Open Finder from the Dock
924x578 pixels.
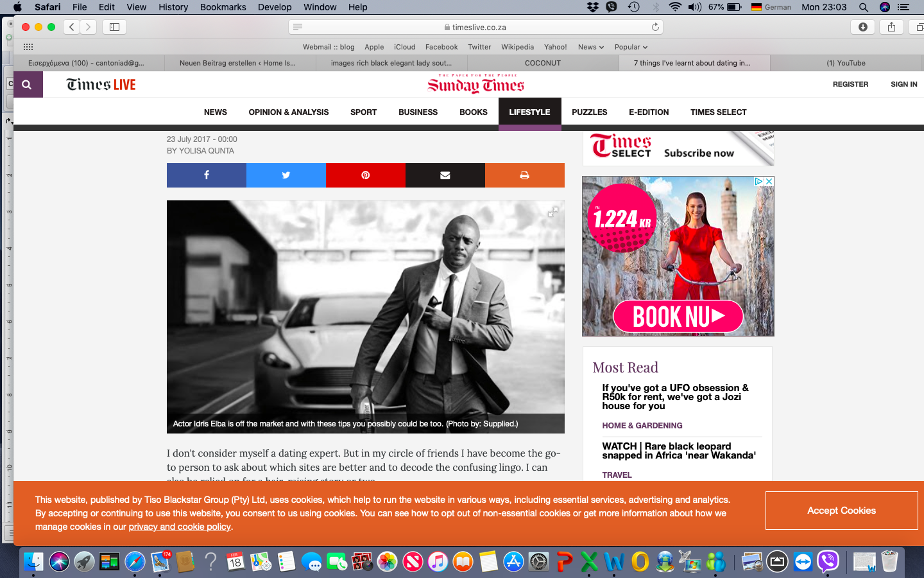[x=33, y=562]
